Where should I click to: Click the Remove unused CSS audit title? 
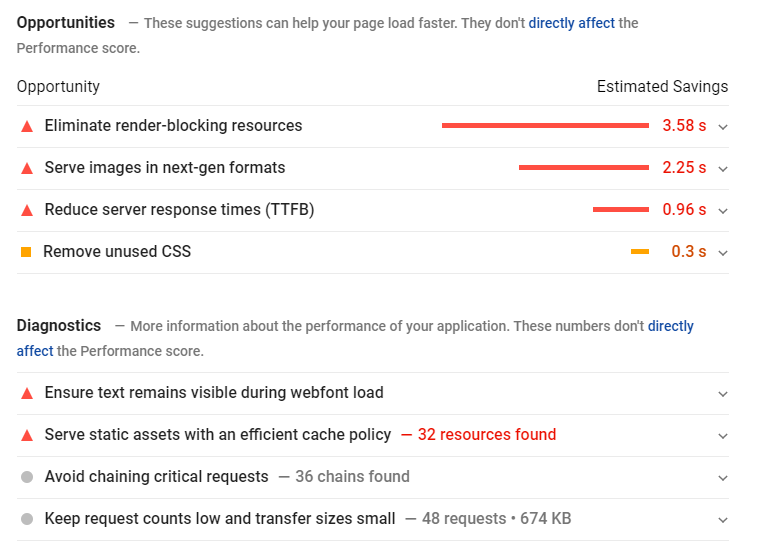117,251
